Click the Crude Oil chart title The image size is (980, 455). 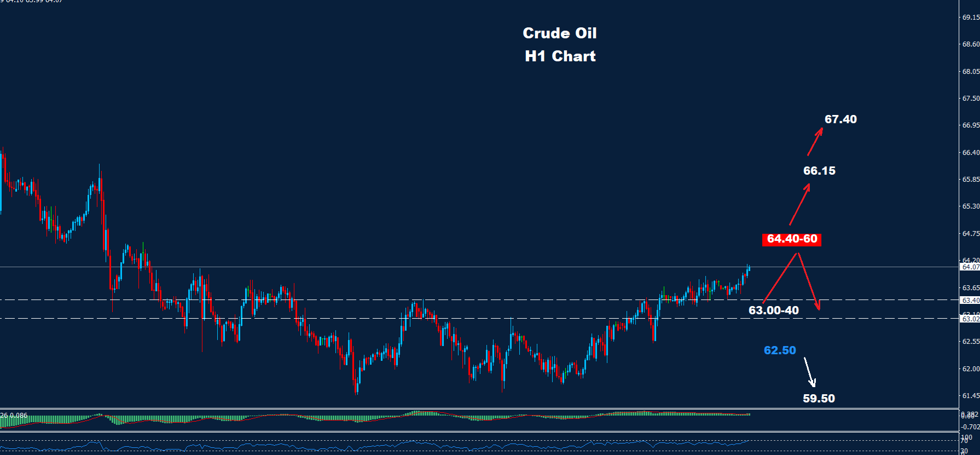(559, 33)
